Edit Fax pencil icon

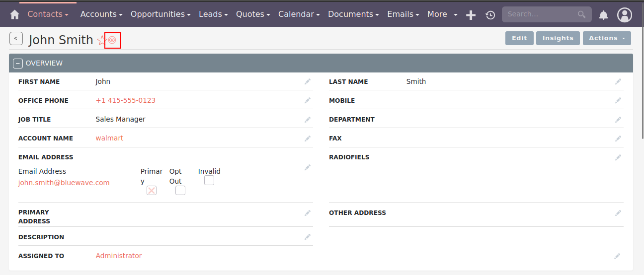pos(618,138)
